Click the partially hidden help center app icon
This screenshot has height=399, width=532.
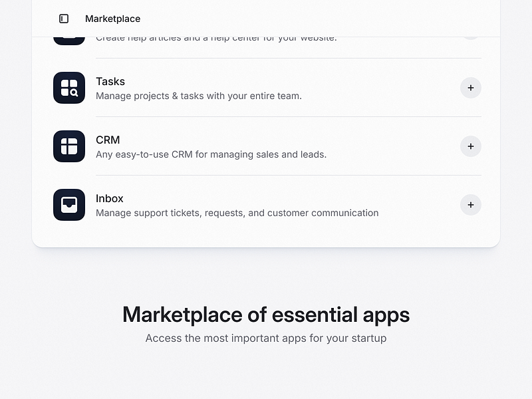(x=69, y=41)
